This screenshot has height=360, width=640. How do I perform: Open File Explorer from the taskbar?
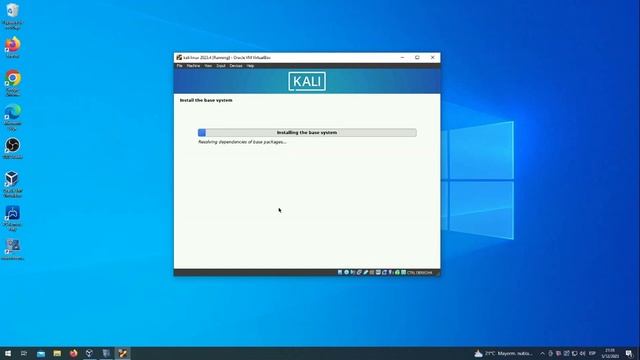tap(57, 353)
